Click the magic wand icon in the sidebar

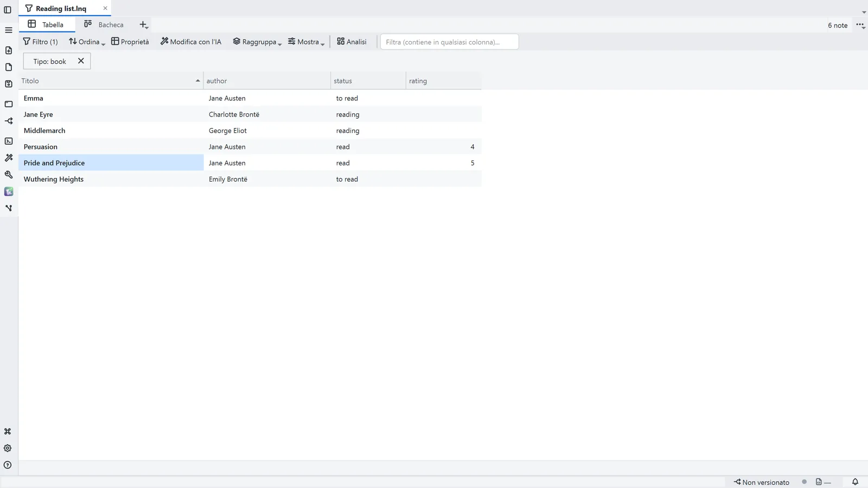(x=9, y=158)
